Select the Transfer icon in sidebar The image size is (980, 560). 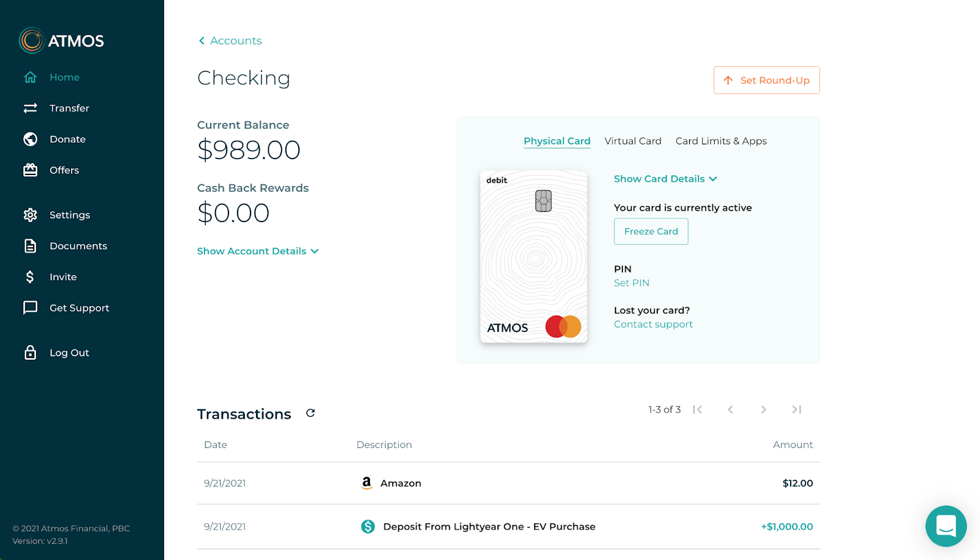30,108
